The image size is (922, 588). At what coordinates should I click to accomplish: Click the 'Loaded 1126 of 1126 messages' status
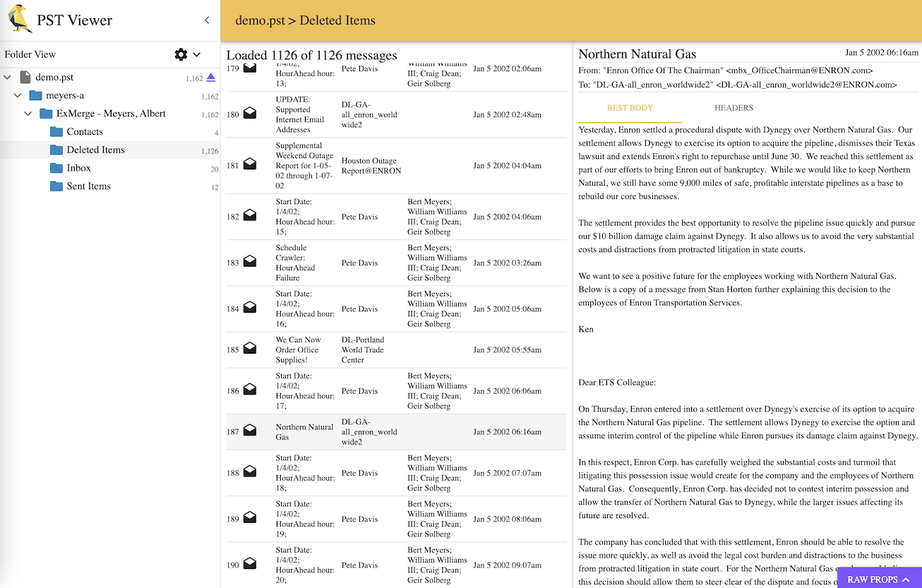(311, 55)
